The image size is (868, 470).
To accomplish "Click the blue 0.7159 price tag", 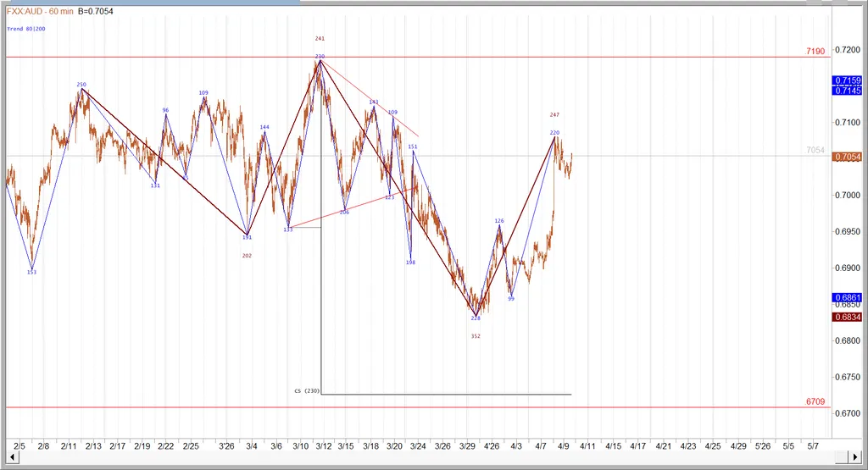I will pyautogui.click(x=848, y=80).
